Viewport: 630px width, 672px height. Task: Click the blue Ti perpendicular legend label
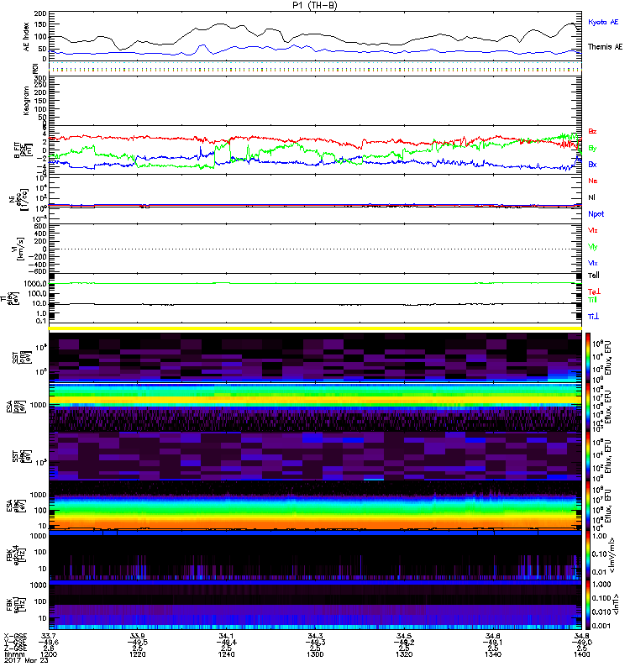[x=593, y=317]
